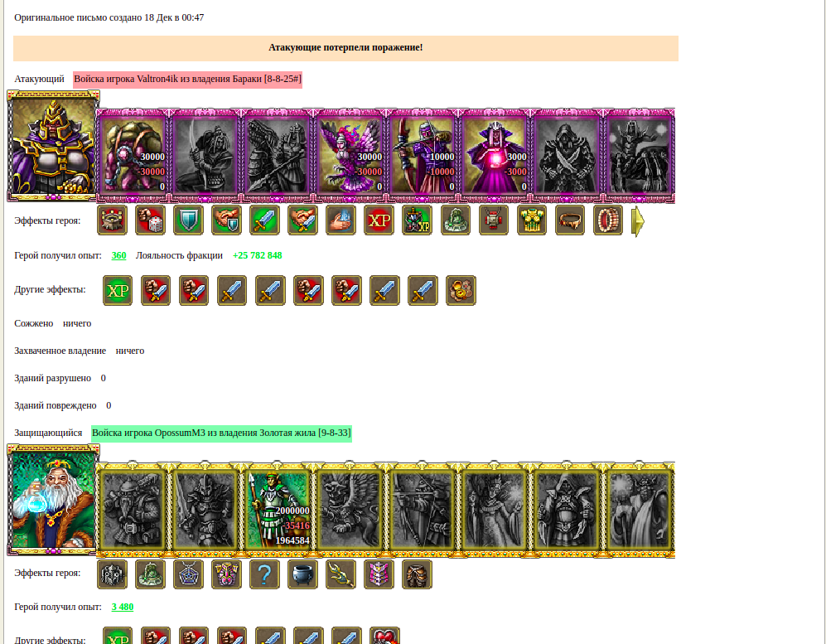The image size is (826, 644).
Task: Select the spearman unit card with 2000000
Action: point(278,510)
